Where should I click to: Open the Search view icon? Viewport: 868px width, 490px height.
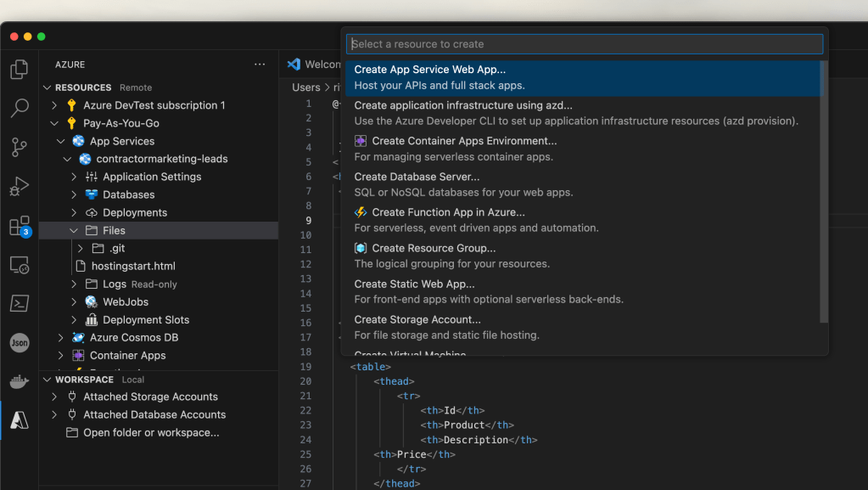point(20,108)
